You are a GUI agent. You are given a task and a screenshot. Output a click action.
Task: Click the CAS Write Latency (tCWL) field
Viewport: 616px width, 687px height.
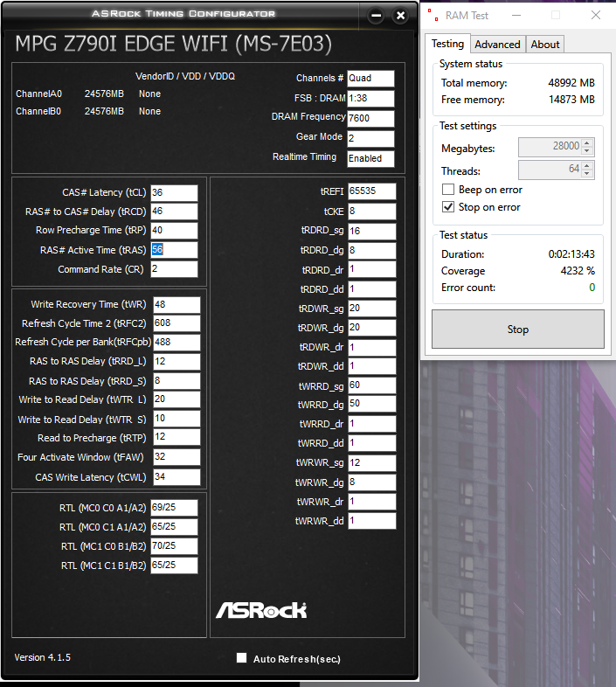coord(176,477)
